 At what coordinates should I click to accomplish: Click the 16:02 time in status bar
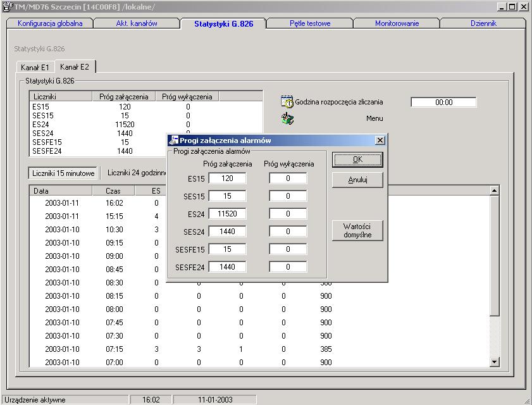coord(151,399)
